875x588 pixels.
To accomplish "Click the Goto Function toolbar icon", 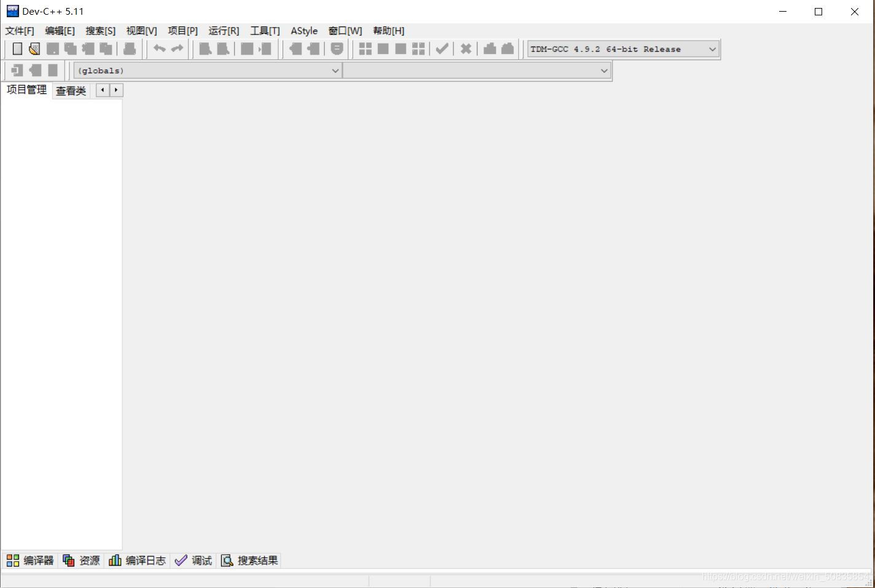I will point(247,49).
